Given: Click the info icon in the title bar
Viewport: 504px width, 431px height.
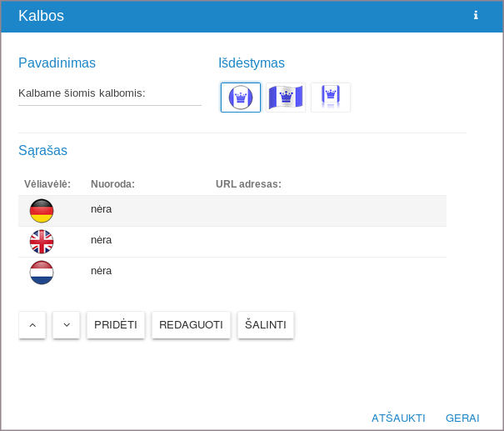Looking at the screenshot, I should pos(476,15).
